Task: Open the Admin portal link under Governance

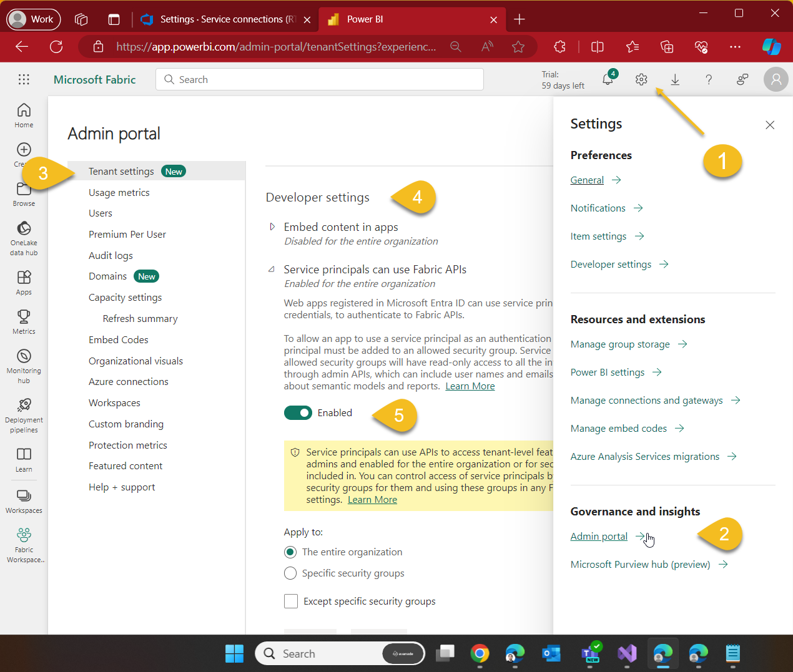Action: coord(599,536)
